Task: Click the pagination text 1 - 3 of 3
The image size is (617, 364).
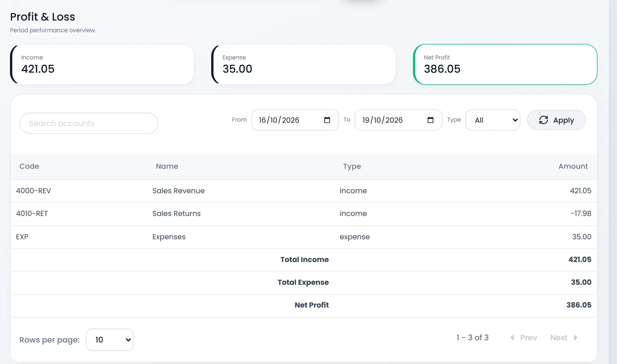Action: 472,338
